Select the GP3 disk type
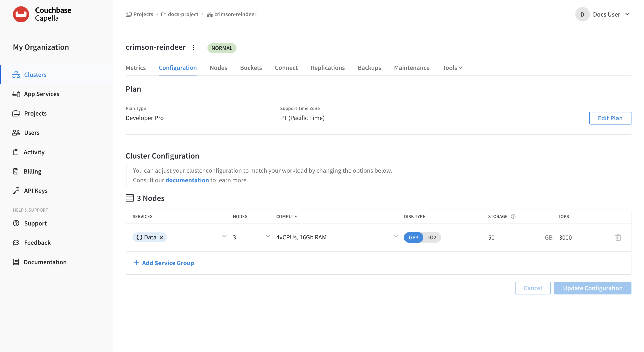 413,237
